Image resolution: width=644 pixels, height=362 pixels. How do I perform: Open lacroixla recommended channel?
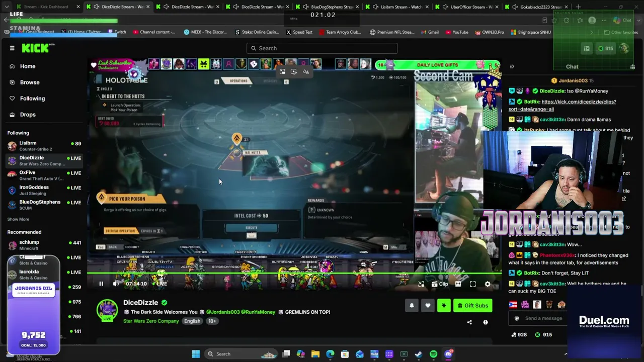point(44,275)
